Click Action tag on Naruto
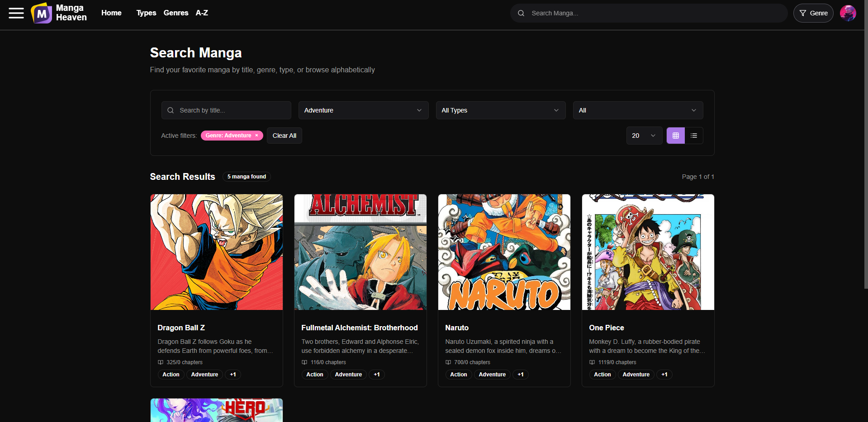The height and width of the screenshot is (422, 868). [x=459, y=375]
